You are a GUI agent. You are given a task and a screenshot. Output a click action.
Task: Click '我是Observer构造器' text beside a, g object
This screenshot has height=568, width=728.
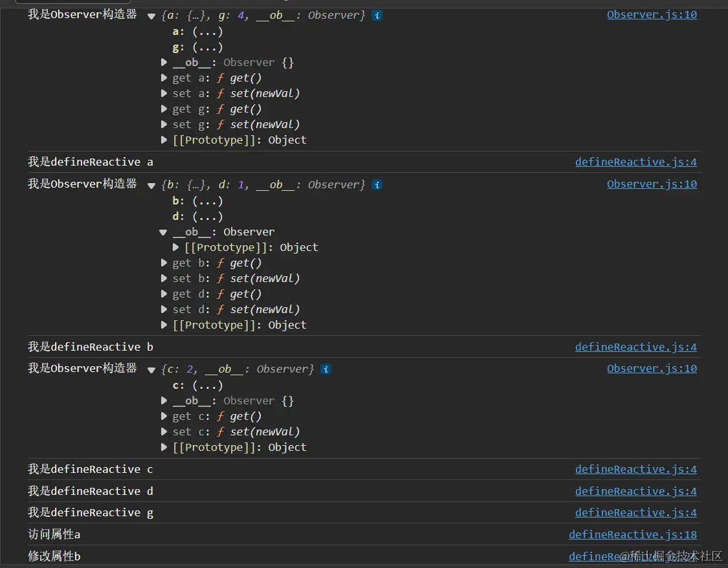click(x=82, y=14)
